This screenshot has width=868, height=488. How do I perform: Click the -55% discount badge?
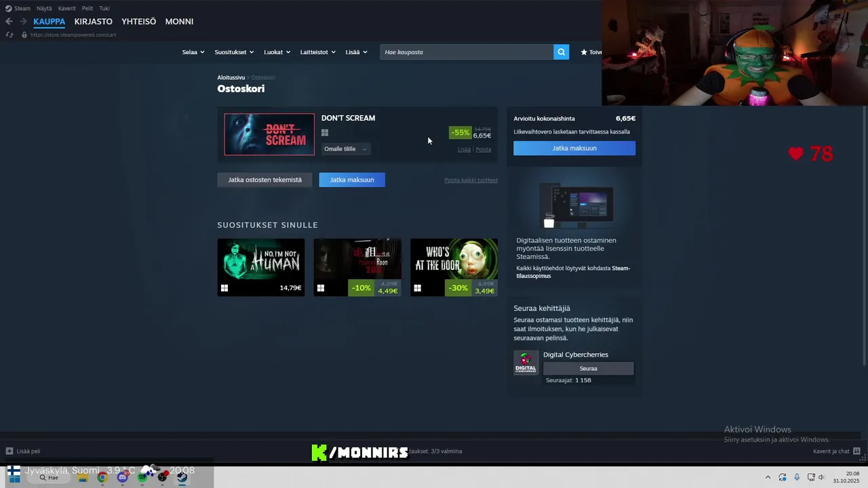point(460,133)
